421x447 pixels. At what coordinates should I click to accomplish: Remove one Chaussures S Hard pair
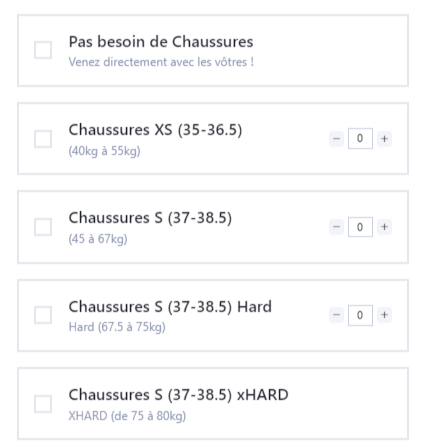(336, 315)
